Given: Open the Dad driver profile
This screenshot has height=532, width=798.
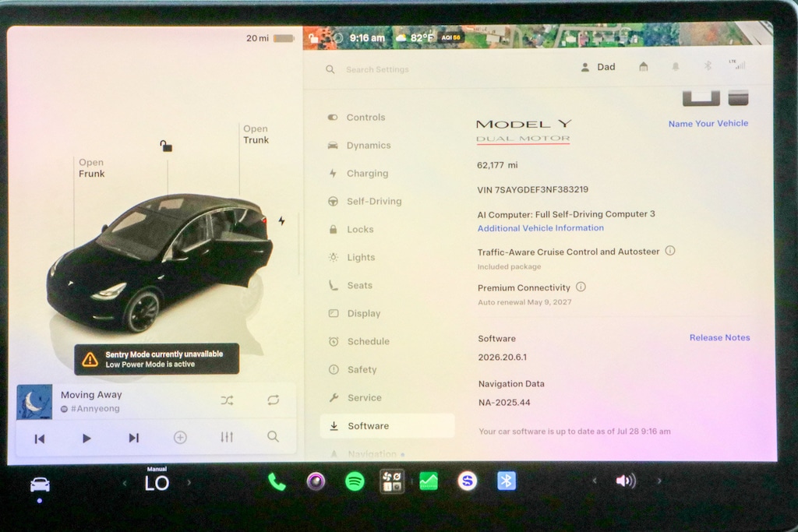Looking at the screenshot, I should tap(598, 67).
